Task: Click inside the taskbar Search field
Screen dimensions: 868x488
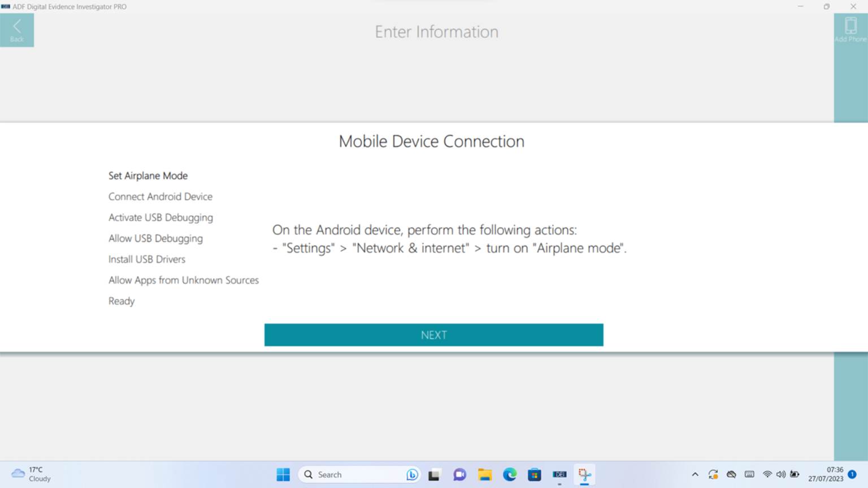Action: [350, 474]
